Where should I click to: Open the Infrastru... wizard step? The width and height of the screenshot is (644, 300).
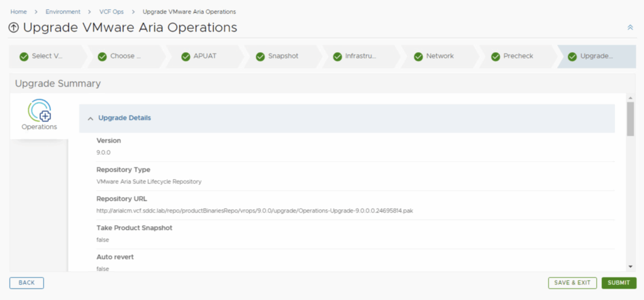point(360,56)
